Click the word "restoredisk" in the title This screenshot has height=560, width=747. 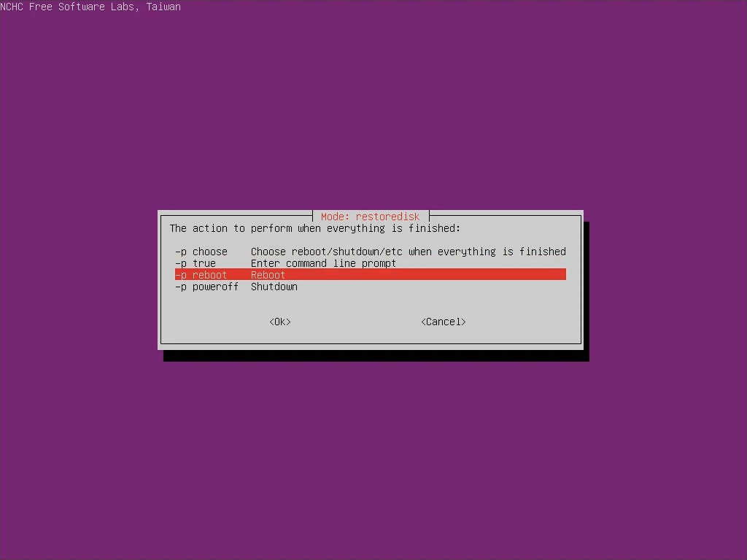coord(388,217)
